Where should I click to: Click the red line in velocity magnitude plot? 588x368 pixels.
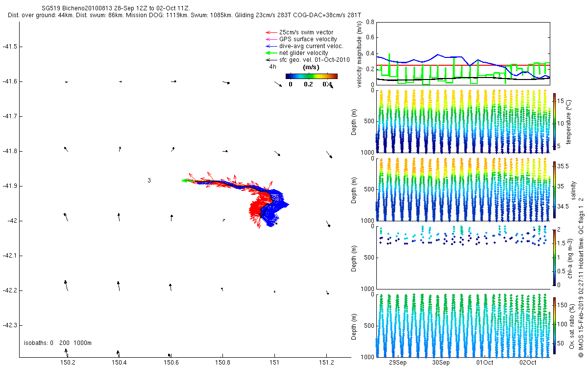coord(463,65)
